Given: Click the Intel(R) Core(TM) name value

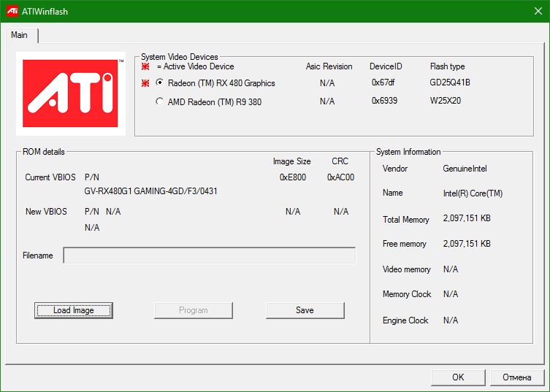Looking at the screenshot, I should 473,193.
